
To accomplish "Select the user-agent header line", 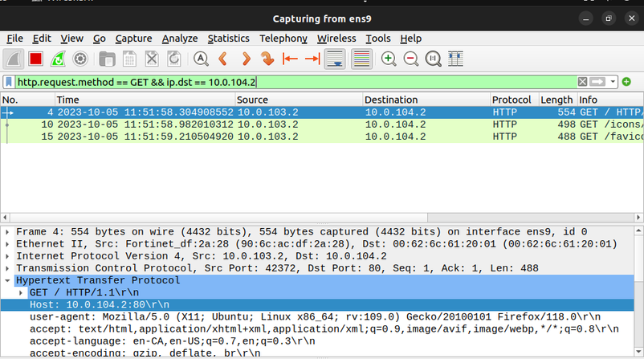I will coord(317,317).
